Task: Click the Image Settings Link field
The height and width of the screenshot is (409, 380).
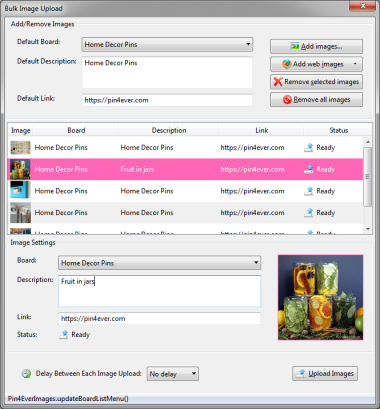Action: pyautogui.click(x=159, y=318)
